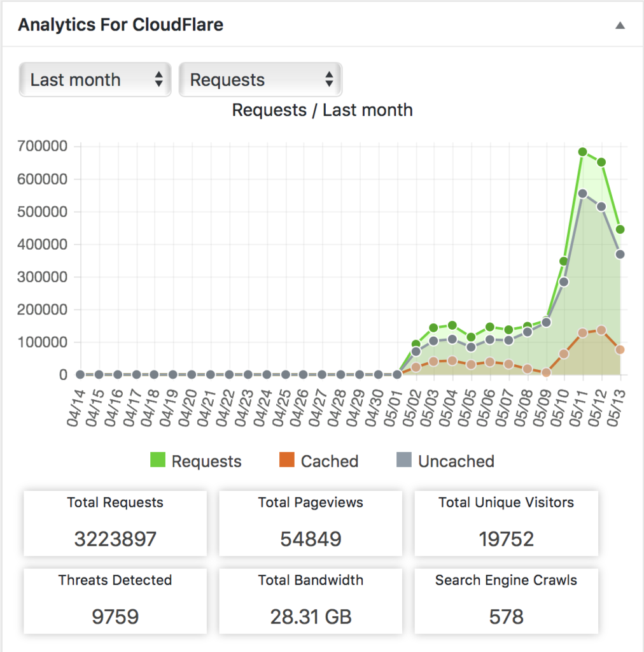This screenshot has width=644, height=652.
Task: Click the green Requests point on 05/13
Action: [620, 229]
